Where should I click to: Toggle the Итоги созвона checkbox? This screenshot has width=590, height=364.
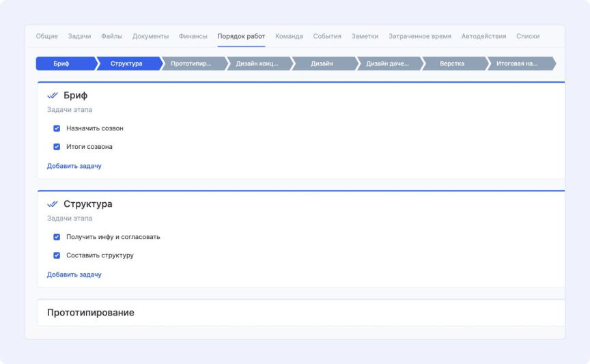(57, 147)
